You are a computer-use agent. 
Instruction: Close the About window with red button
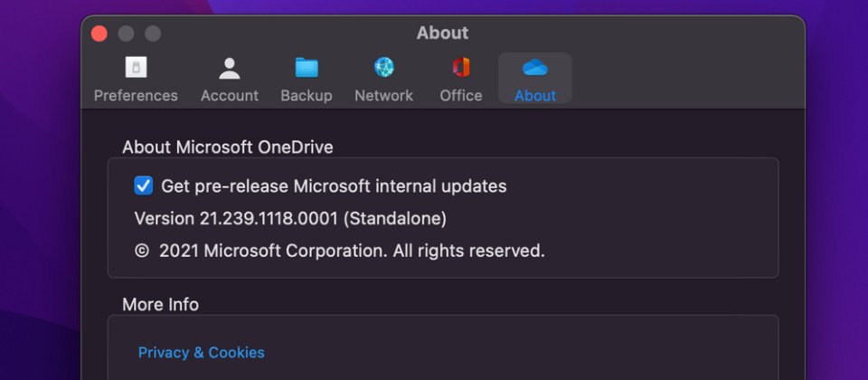pos(99,33)
